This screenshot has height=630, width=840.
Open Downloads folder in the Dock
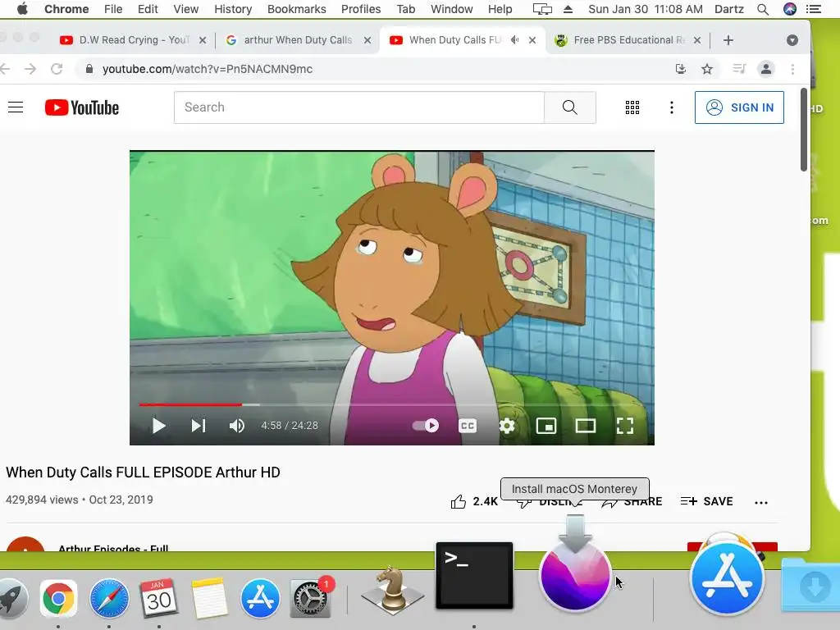coord(811,585)
